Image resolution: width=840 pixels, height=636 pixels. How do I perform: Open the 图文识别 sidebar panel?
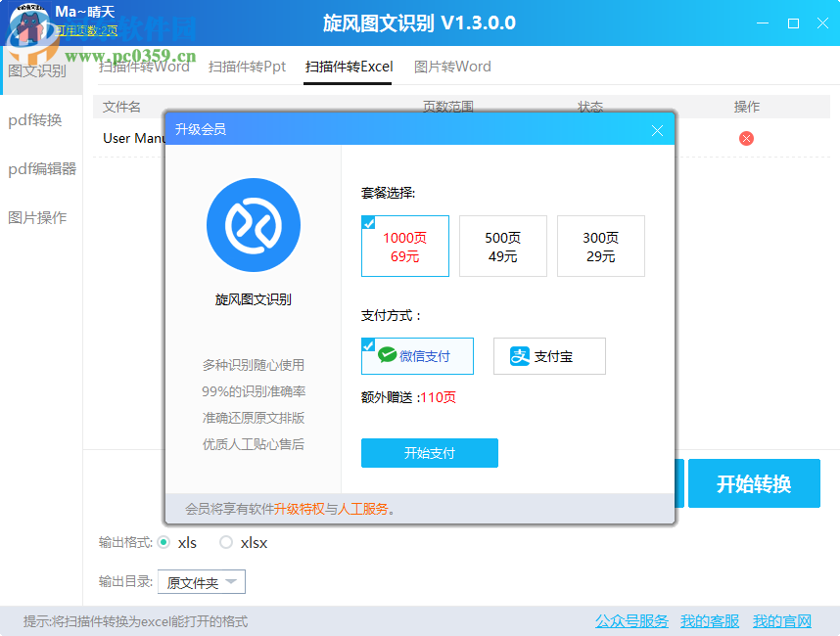(x=39, y=70)
